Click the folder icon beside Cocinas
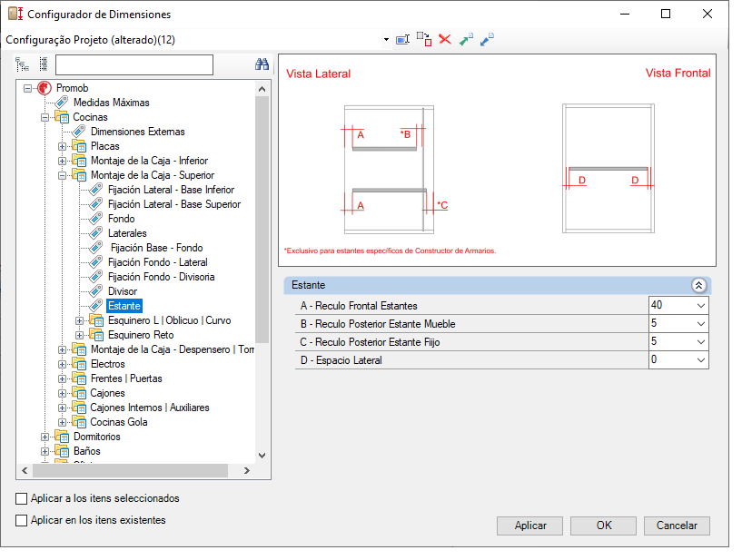 click(62, 117)
